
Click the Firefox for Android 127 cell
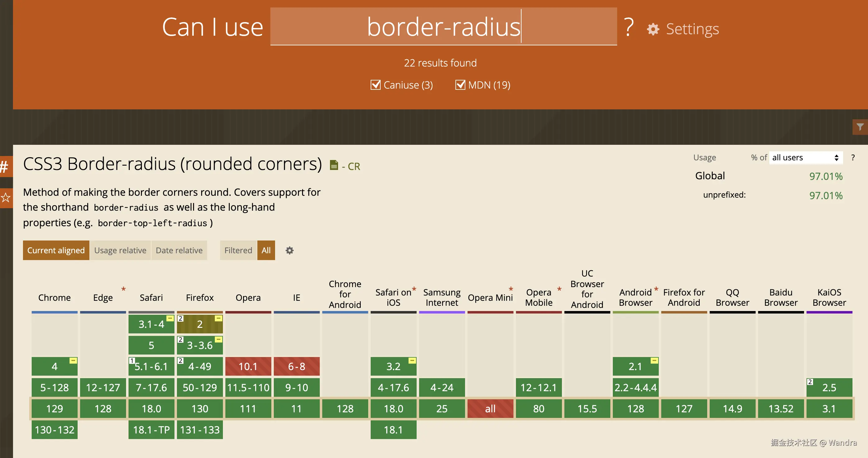(x=684, y=409)
